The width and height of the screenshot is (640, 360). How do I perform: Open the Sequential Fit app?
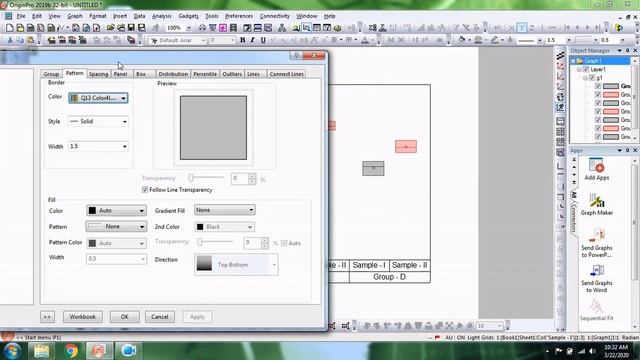[x=596, y=310]
